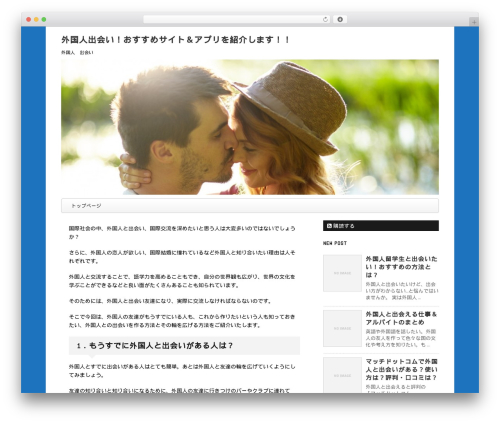Viewport: 500px width, 423px height.
Task: Click the green maximize window button
Action: (44, 20)
